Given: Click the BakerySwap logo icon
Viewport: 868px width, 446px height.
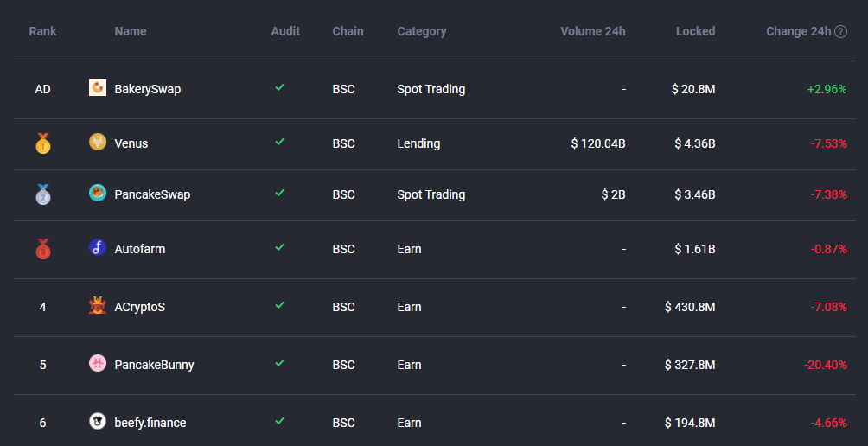Looking at the screenshot, I should coord(98,87).
